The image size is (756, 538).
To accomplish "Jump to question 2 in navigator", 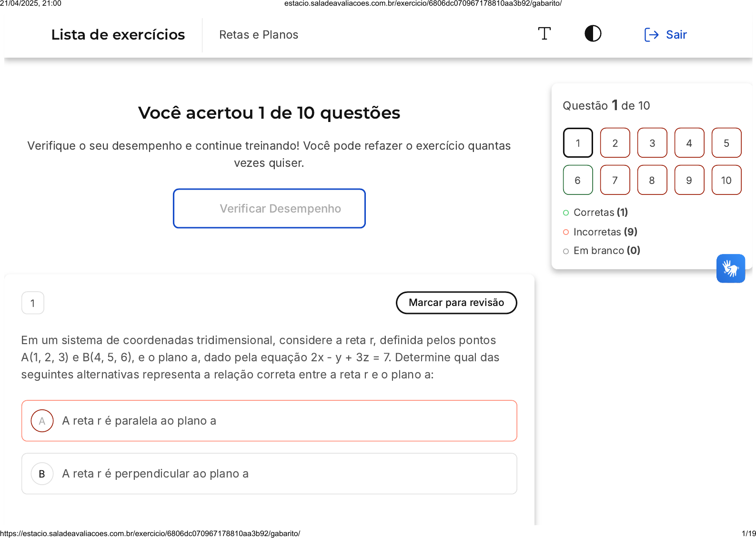I will click(x=615, y=143).
